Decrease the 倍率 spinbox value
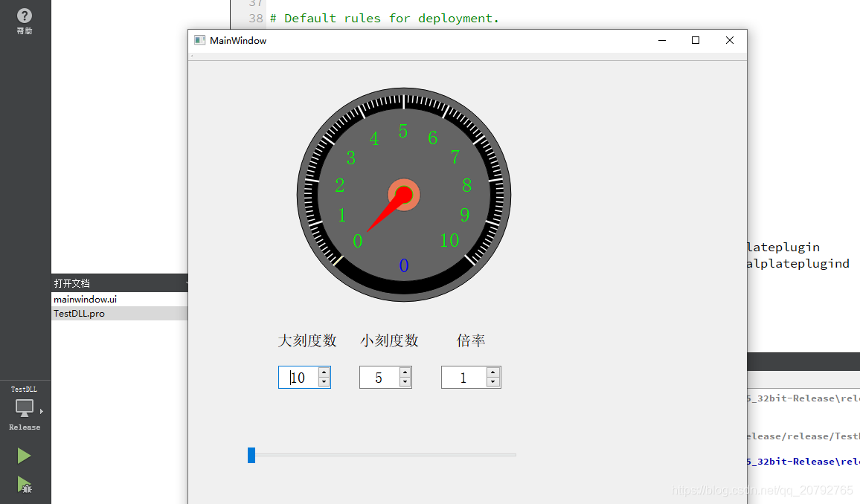 pyautogui.click(x=493, y=382)
